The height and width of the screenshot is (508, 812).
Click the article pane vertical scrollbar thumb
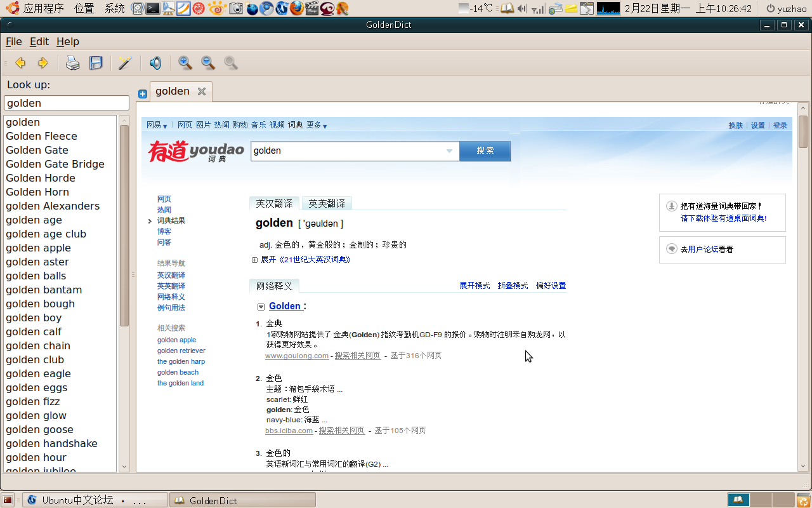[x=803, y=131]
